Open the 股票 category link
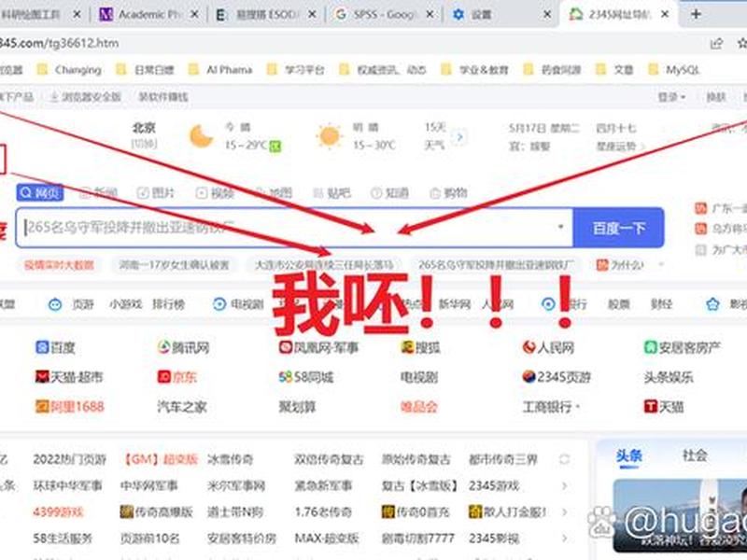Screen dimensions: 747x560 619,304
